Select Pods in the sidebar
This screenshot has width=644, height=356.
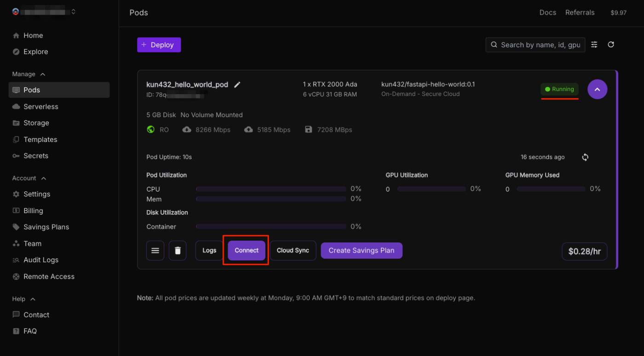[59, 90]
